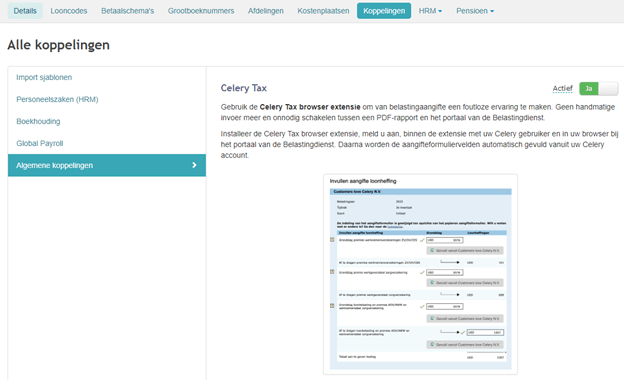This screenshot has height=380, width=624.
Task: Click the chevron on Algemene koppelingen
Action: (x=194, y=165)
